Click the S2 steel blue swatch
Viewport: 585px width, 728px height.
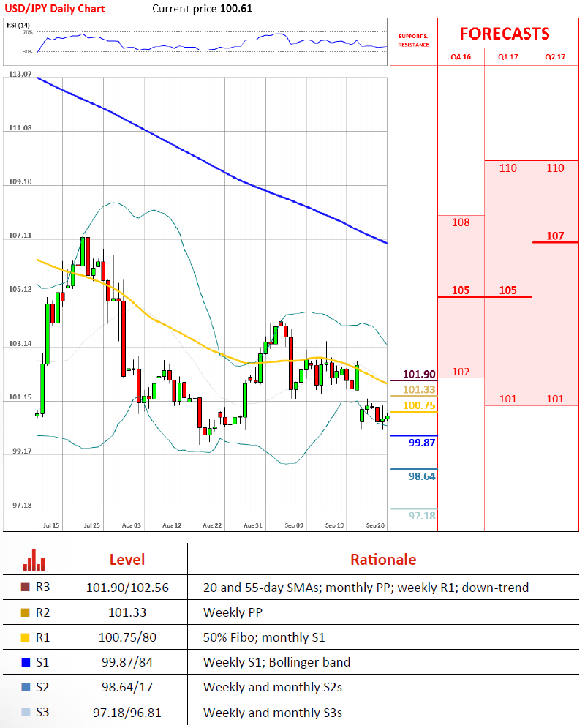coord(26,687)
